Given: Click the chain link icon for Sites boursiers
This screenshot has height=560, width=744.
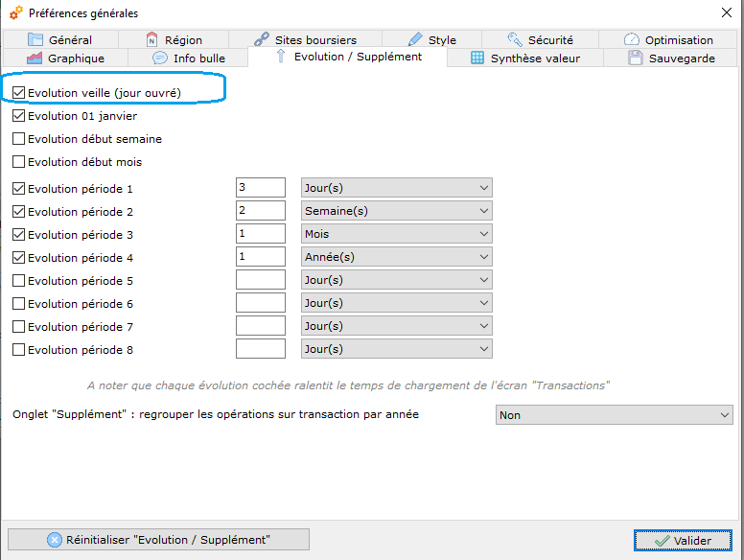Looking at the screenshot, I should [262, 39].
